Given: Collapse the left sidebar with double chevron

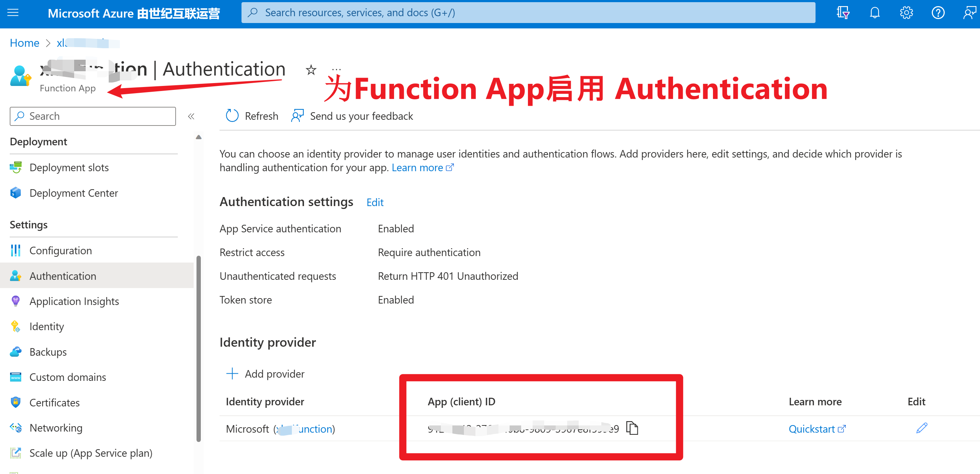Looking at the screenshot, I should click(191, 116).
